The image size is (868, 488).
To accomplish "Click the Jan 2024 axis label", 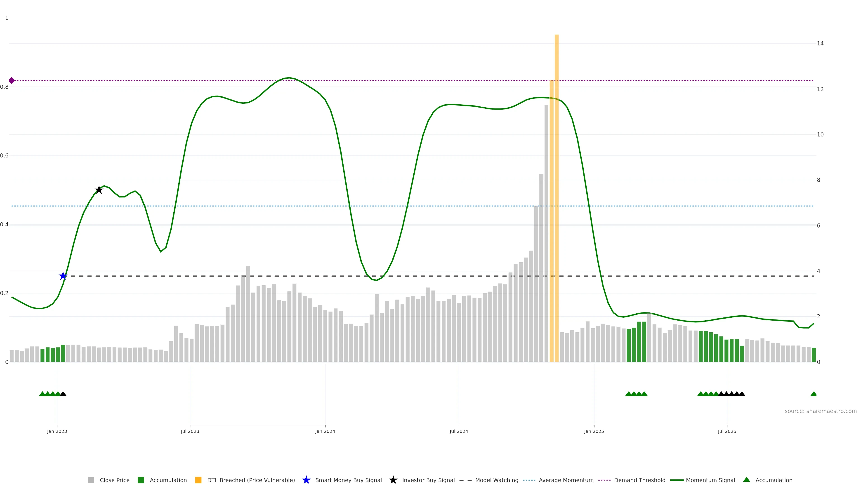I will coord(325,431).
